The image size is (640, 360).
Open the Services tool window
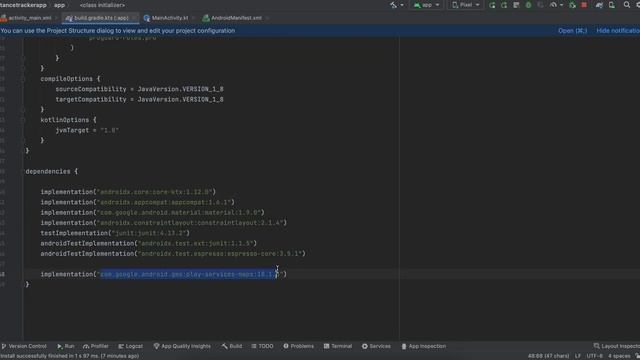pos(376,346)
